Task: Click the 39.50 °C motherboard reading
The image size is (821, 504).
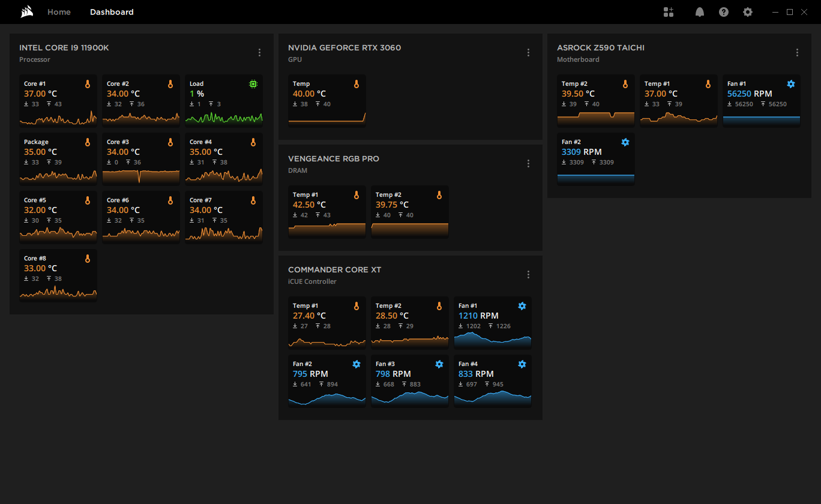Action: (x=579, y=94)
